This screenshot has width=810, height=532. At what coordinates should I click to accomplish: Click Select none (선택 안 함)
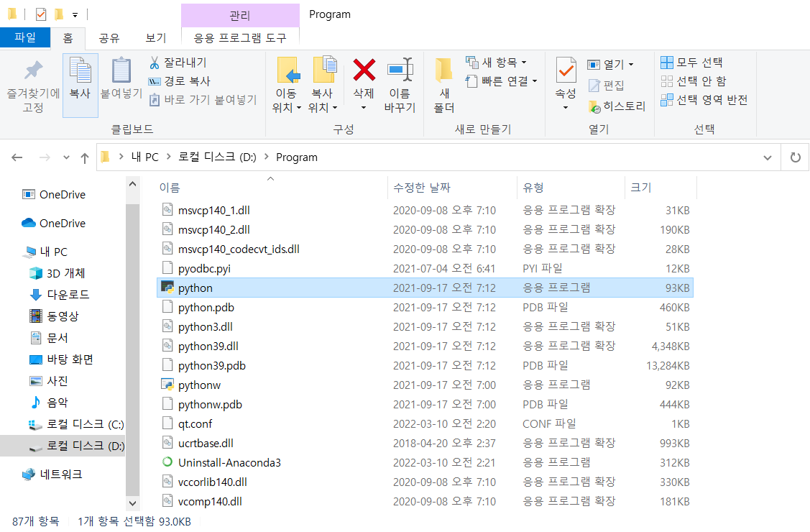point(694,81)
